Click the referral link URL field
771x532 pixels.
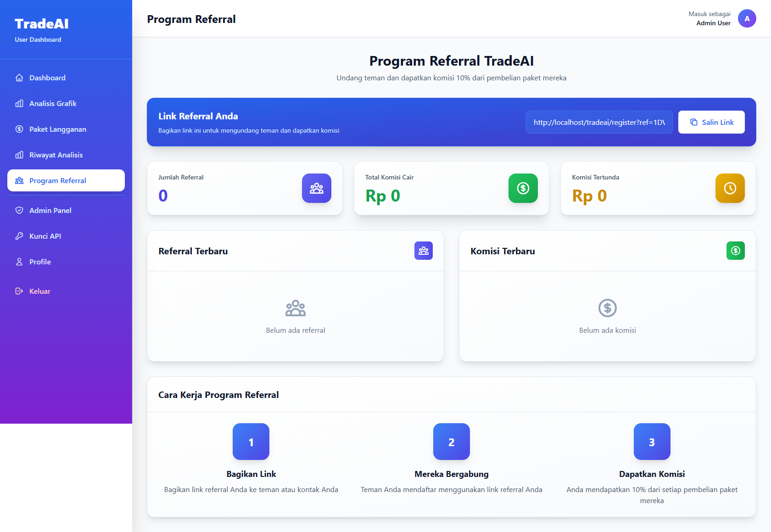pyautogui.click(x=599, y=122)
